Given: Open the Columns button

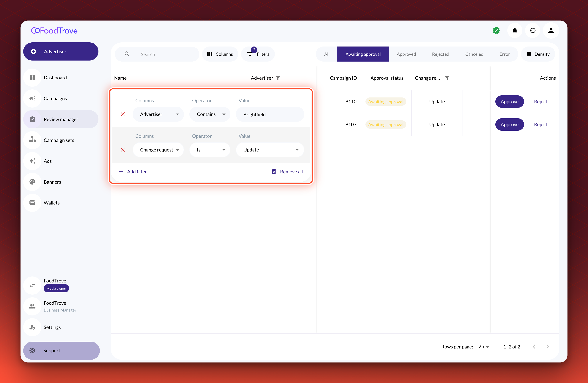Looking at the screenshot, I should 220,54.
